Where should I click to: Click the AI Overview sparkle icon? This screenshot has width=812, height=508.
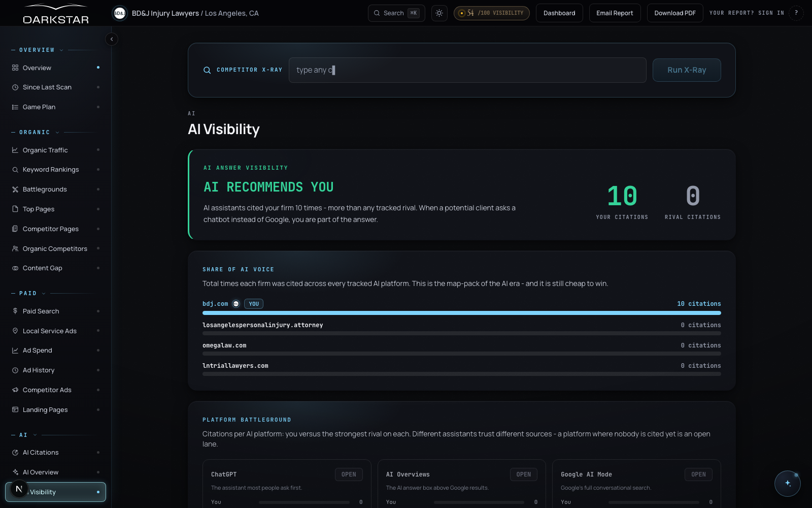[15, 472]
